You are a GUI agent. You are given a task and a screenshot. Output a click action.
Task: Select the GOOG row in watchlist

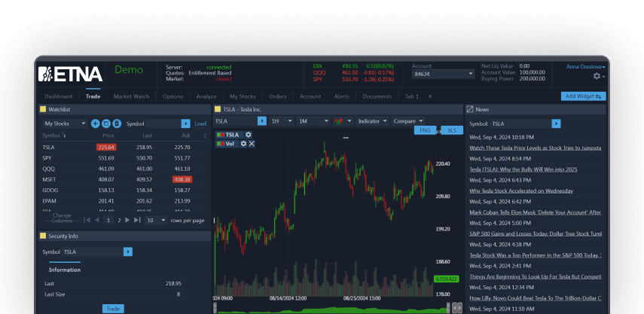click(124, 190)
